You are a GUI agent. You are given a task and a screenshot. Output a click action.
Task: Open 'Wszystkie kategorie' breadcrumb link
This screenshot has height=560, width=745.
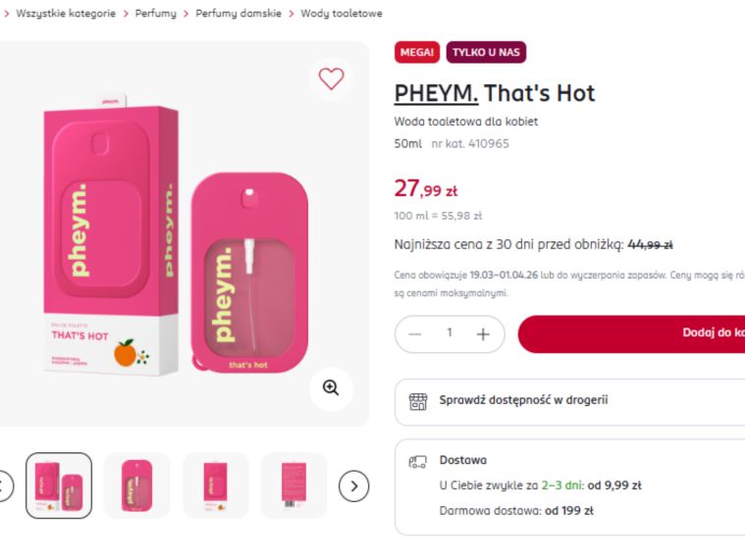(66, 14)
